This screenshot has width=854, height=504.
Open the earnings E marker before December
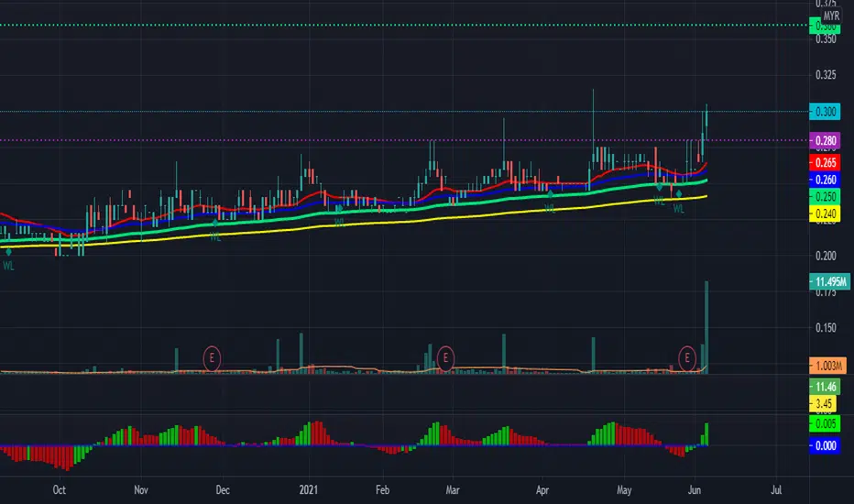point(212,358)
